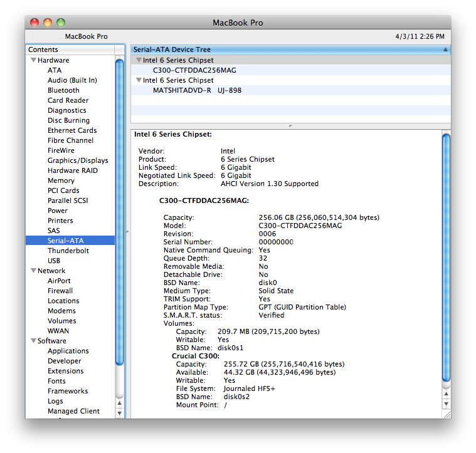Select Fibre Channel entry

coord(70,140)
